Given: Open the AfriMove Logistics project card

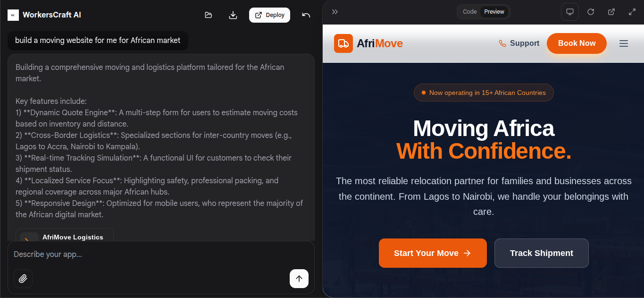Looking at the screenshot, I should [x=65, y=235].
